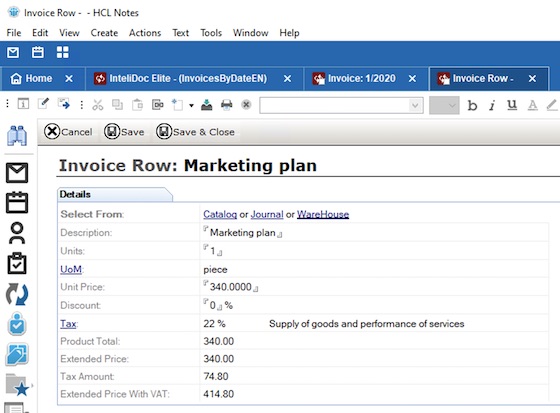Toggle italic formatting
Screen dimensions: 560x413
point(492,105)
